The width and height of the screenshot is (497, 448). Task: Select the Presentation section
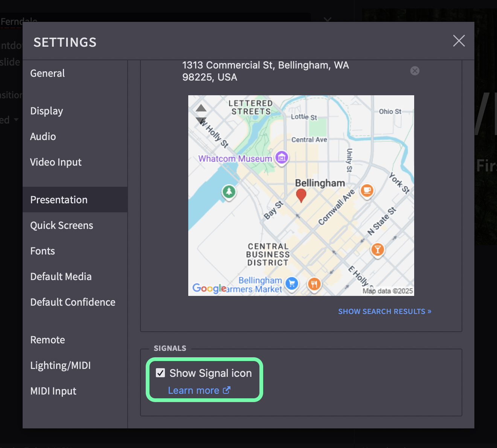tap(75, 200)
